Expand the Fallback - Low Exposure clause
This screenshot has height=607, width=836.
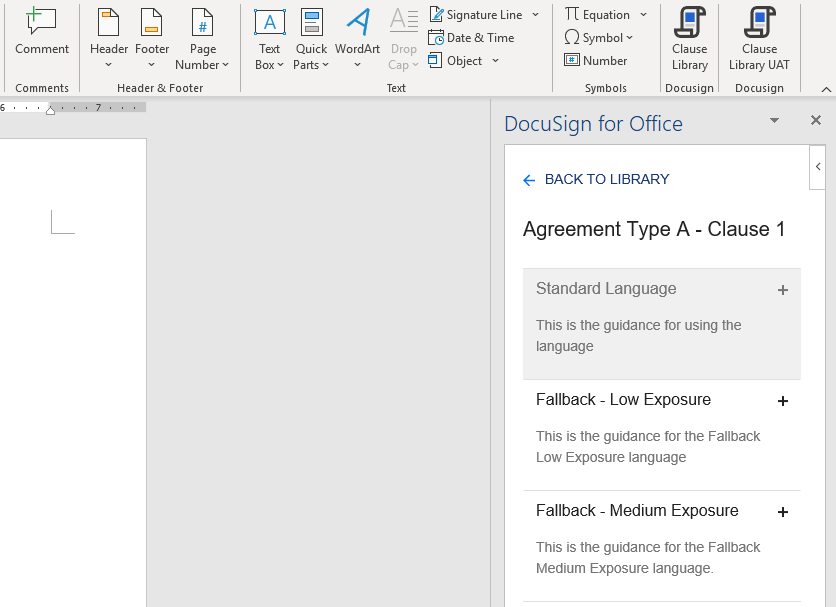(783, 401)
